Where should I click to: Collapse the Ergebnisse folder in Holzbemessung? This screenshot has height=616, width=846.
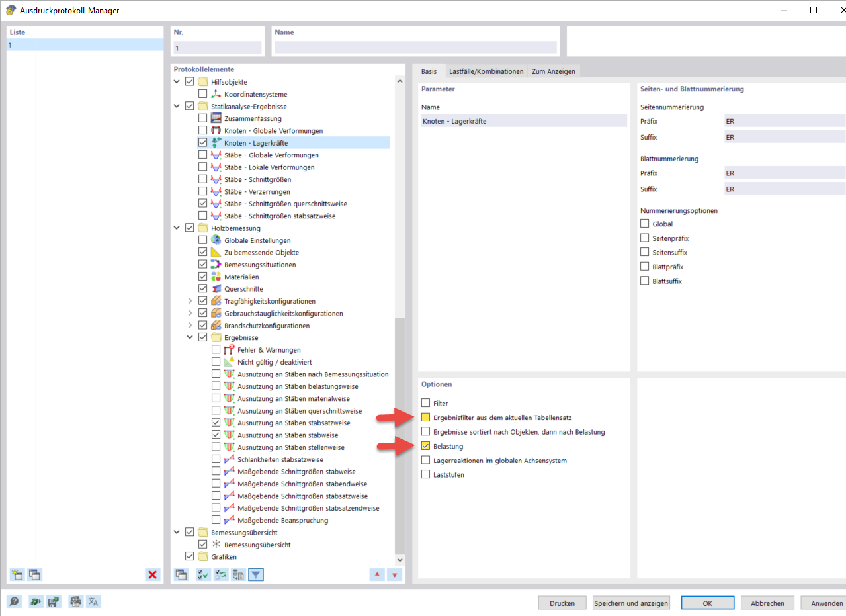190,337
